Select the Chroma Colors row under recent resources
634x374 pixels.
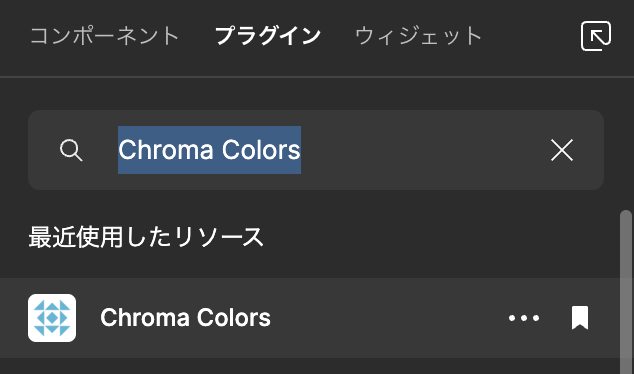point(310,318)
